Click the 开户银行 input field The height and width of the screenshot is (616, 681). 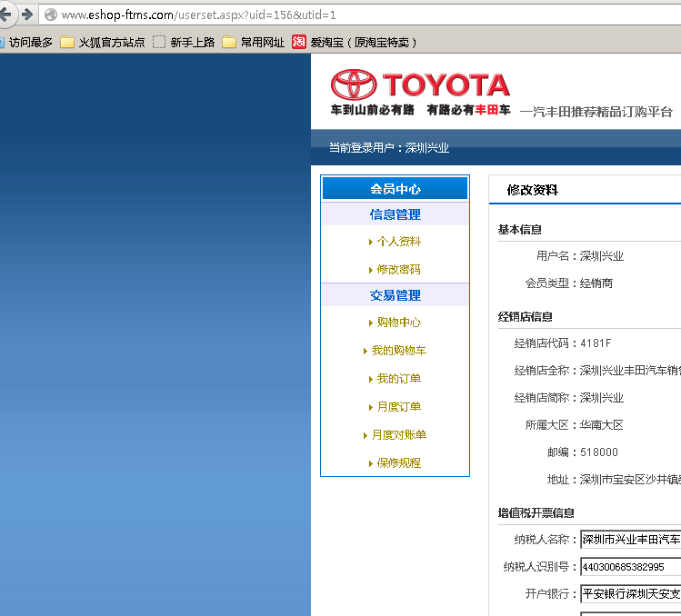631,594
